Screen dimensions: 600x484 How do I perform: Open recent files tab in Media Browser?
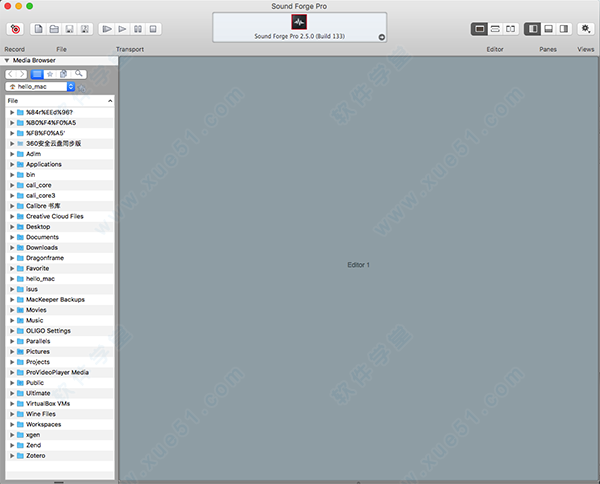point(64,74)
